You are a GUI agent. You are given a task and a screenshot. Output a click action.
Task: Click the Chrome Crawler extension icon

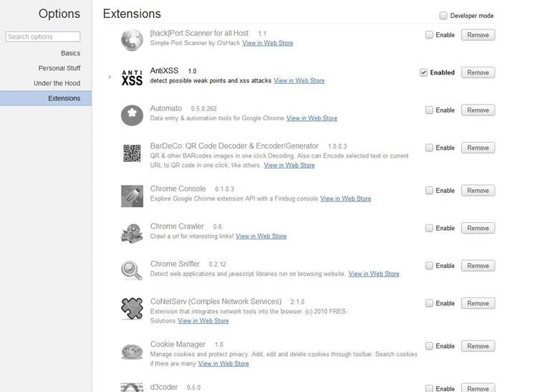(x=132, y=232)
